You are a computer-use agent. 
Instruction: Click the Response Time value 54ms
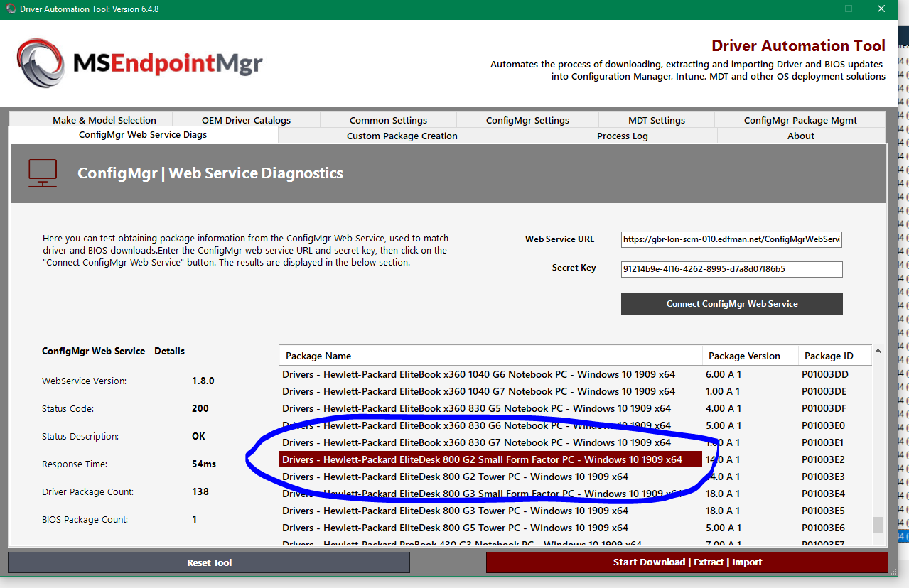204,464
